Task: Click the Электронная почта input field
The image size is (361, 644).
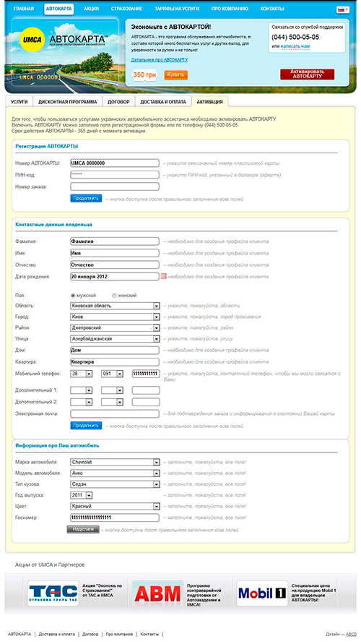Action: pos(115,413)
